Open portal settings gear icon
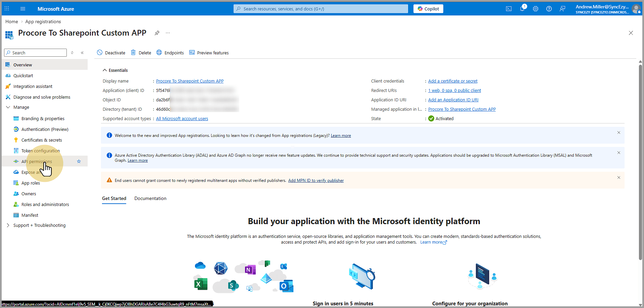Image resolution: width=644 pixels, height=308 pixels. pos(536,9)
